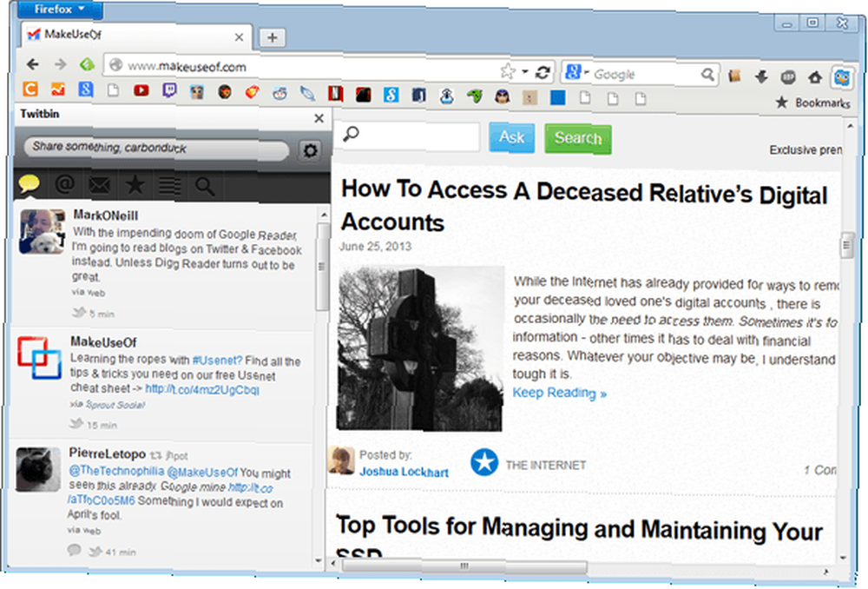
Task: Open Twitbin settings gear
Action: (x=310, y=150)
